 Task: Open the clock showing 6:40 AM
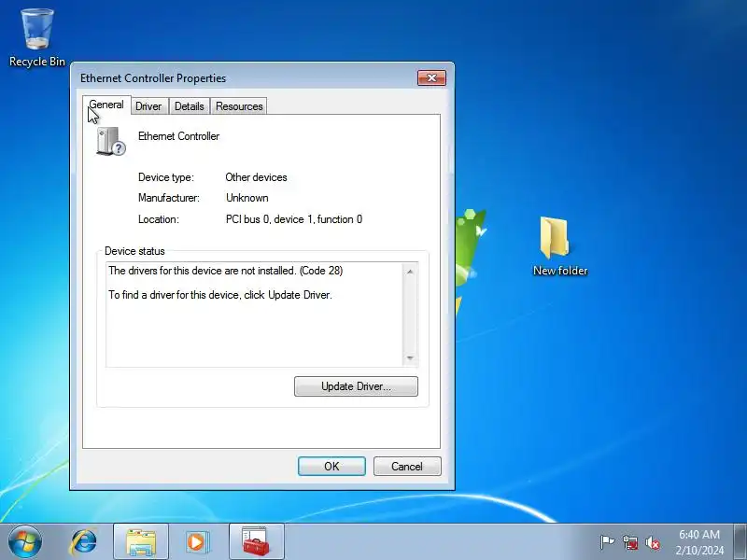[x=699, y=542]
